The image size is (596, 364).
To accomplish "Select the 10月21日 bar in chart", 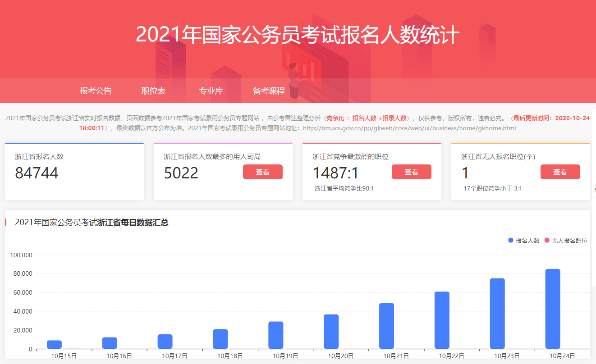I will [x=387, y=326].
